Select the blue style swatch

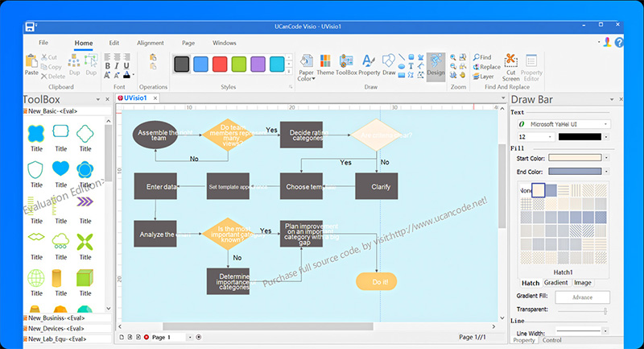coord(200,64)
